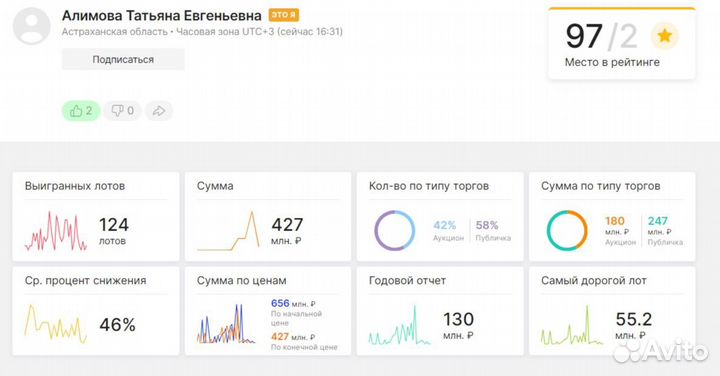Click the 42% Аукцион value
The image size is (720, 376).
(x=448, y=231)
